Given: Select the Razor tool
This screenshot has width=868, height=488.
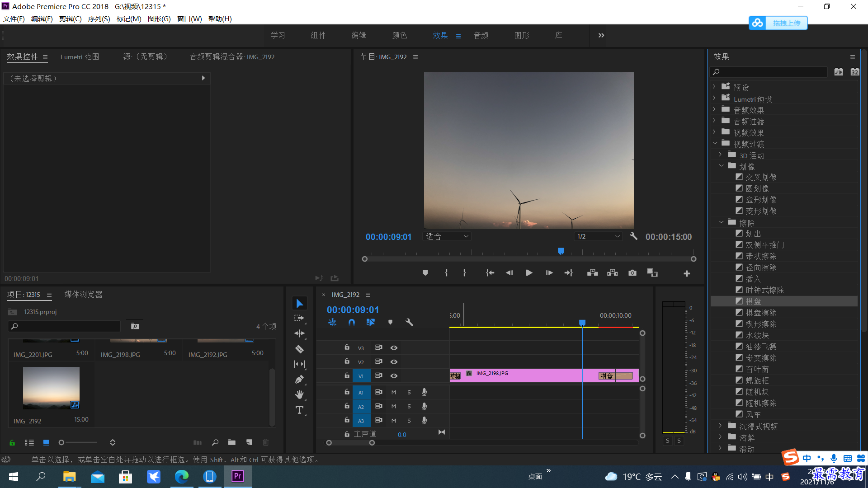Looking at the screenshot, I should [x=299, y=349].
